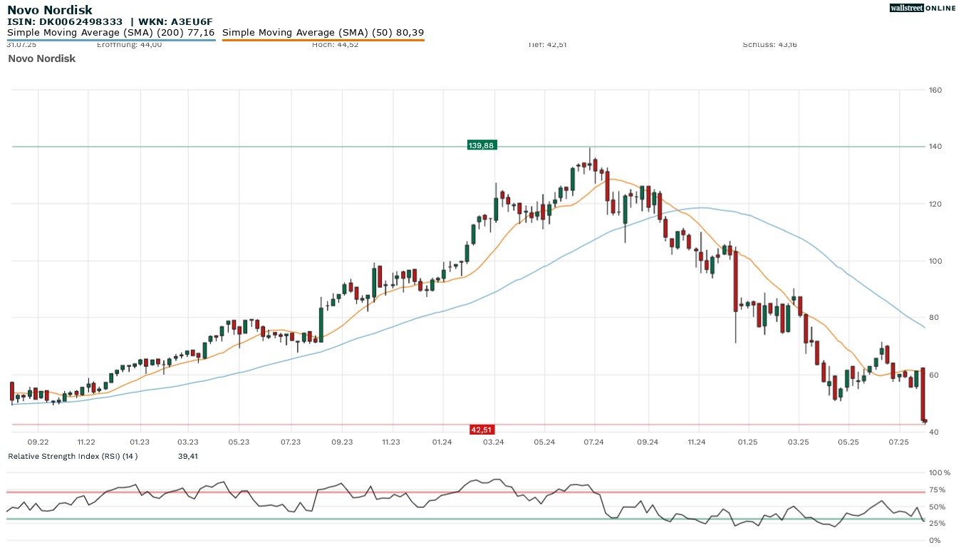Click the Hoch 44,52 value
Image resolution: width=961 pixels, height=560 pixels.
click(335, 45)
